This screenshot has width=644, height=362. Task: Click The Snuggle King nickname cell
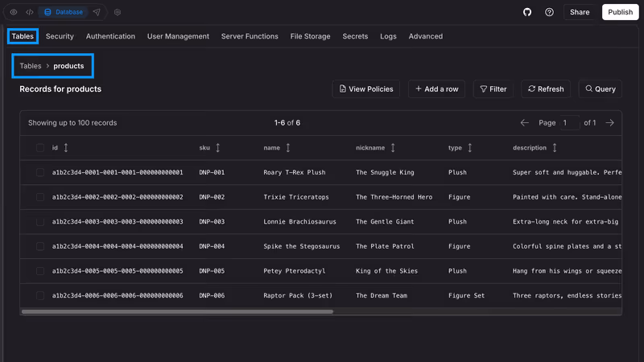point(385,172)
